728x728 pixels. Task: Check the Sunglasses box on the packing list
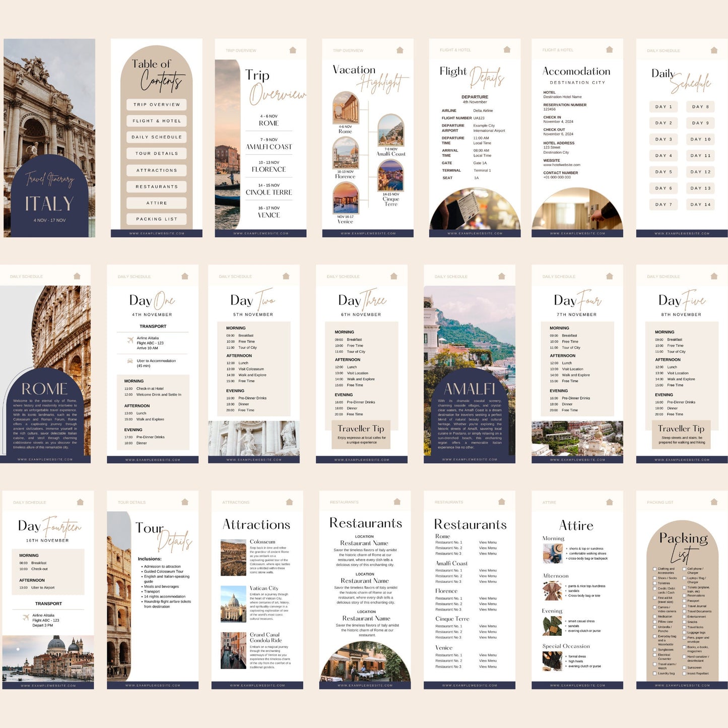655,650
